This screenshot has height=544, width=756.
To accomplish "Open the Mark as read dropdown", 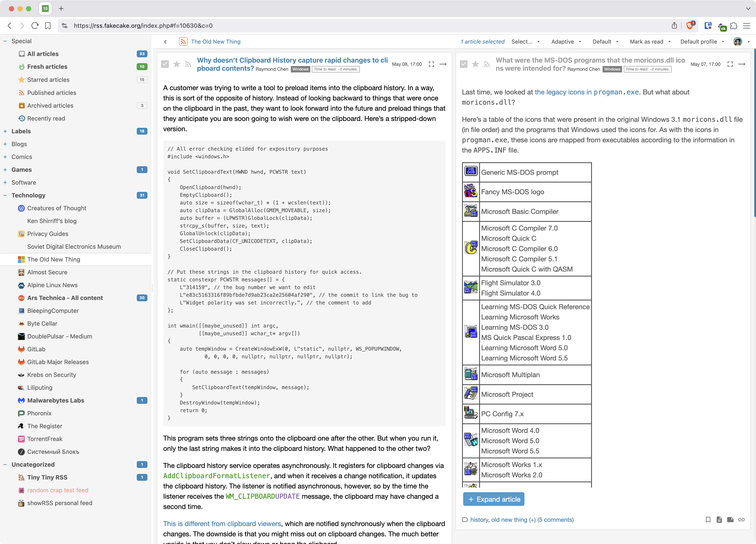I will tap(650, 42).
